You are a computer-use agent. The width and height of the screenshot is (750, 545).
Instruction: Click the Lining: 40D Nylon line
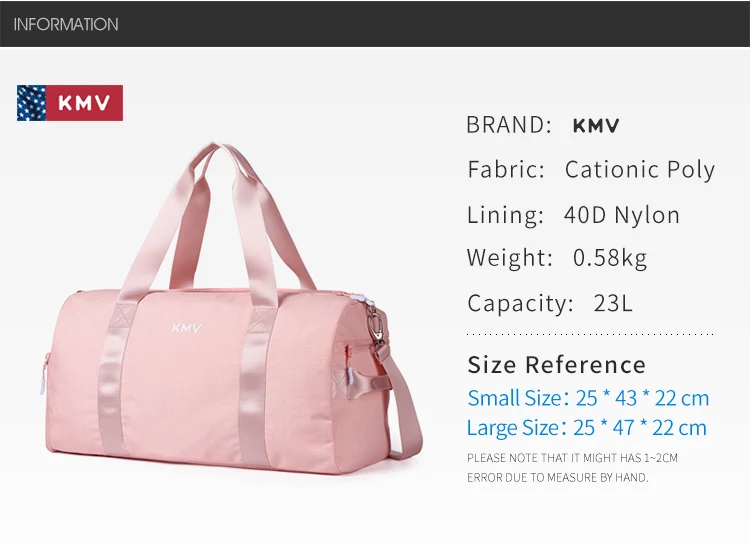coord(574,215)
